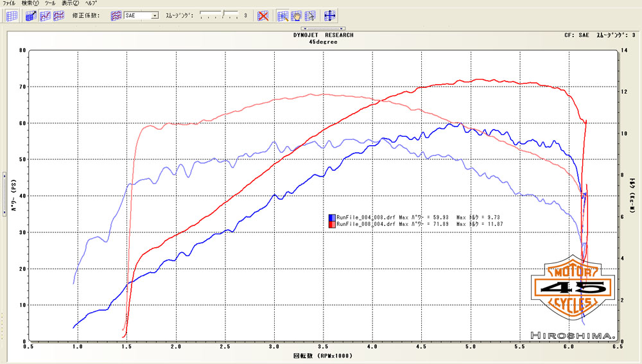Click blue swatch for RunFile_004_008.drf
The image size is (642, 364).
coord(331,218)
